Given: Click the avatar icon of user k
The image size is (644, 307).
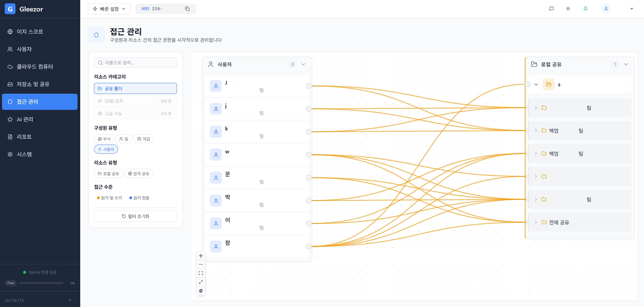Looking at the screenshot, I should coord(216,132).
